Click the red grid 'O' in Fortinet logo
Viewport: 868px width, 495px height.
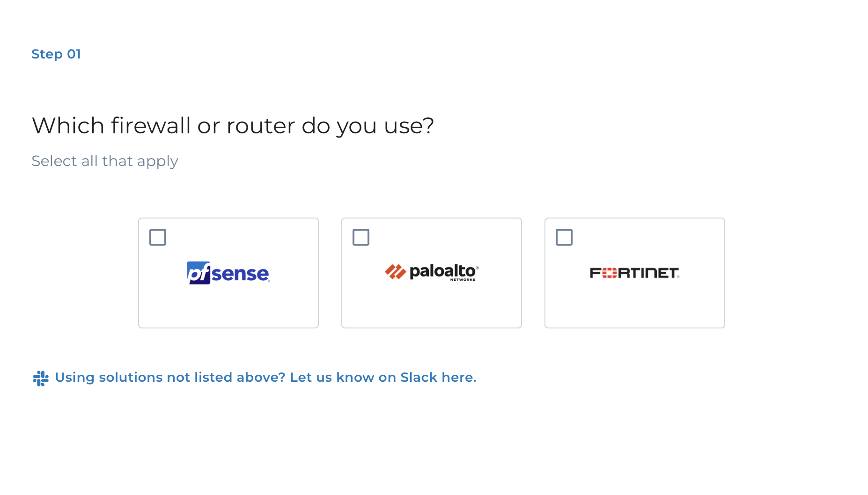coord(609,273)
